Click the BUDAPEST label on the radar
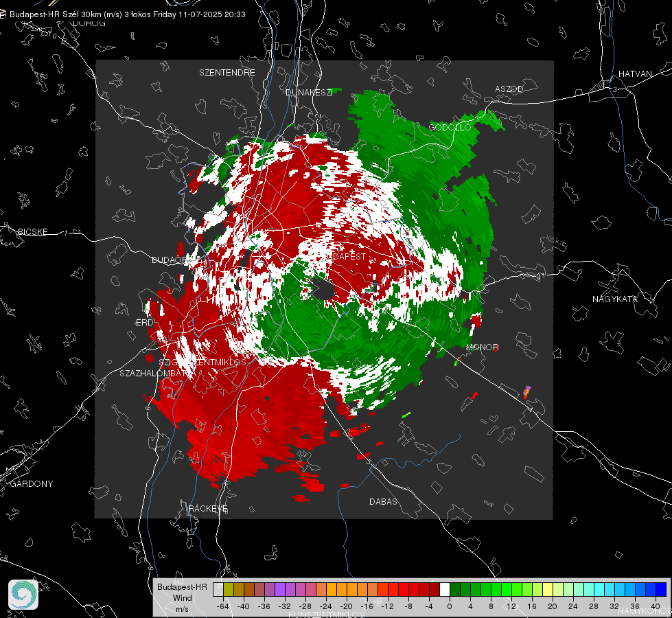The image size is (672, 618). [x=344, y=256]
